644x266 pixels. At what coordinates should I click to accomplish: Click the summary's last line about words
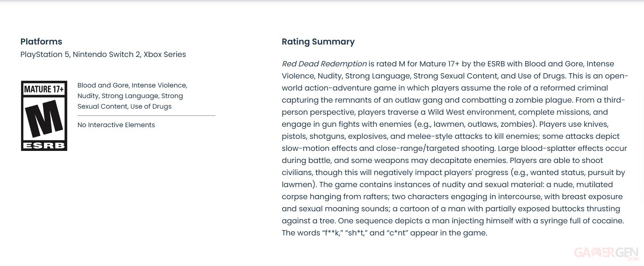[384, 233]
